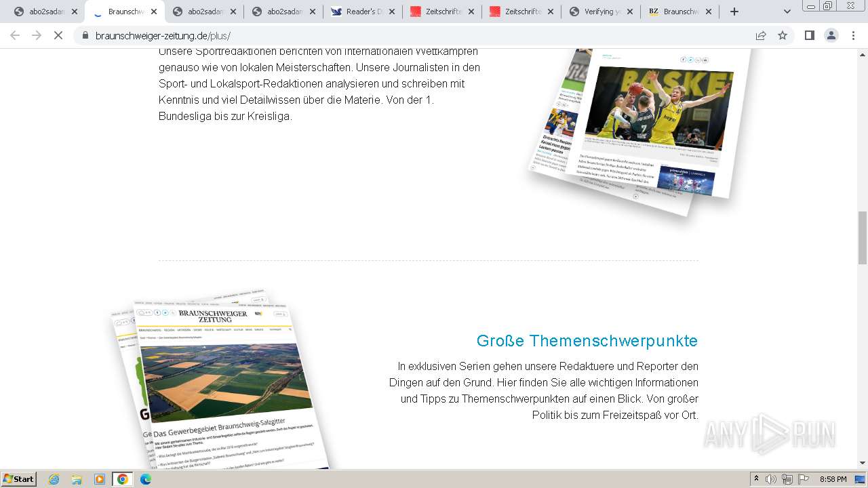Close the Verifying you tab
Screen dimensions: 868x488
(x=631, y=12)
